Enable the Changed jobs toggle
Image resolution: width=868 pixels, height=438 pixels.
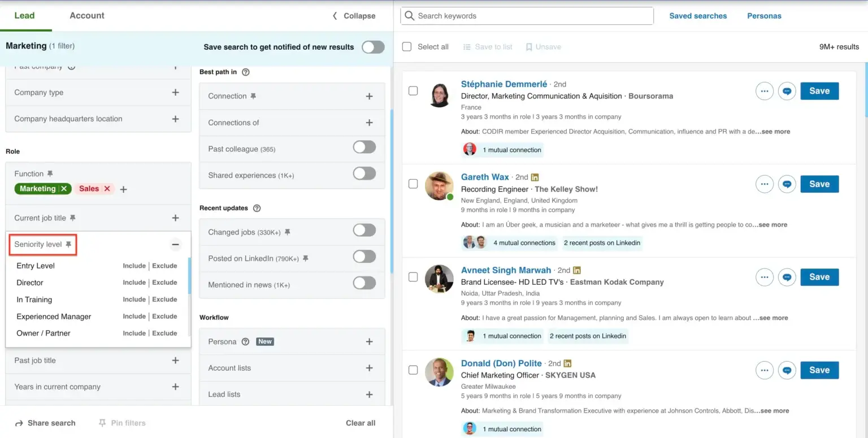[364, 230]
